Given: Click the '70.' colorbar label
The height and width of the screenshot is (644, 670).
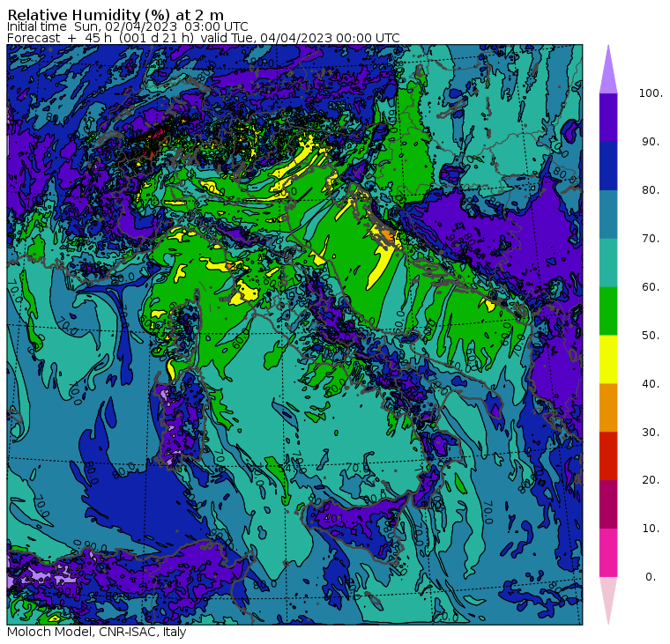Looking at the screenshot, I should pos(651,238).
